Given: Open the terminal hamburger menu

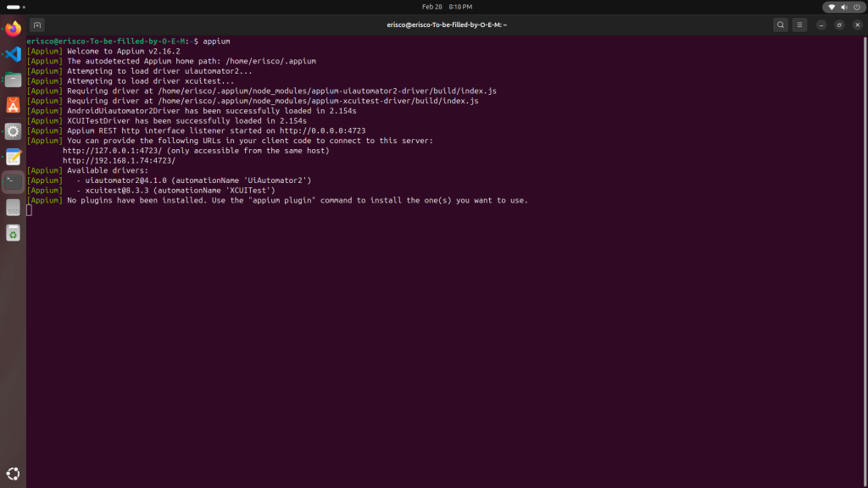Looking at the screenshot, I should (x=799, y=25).
